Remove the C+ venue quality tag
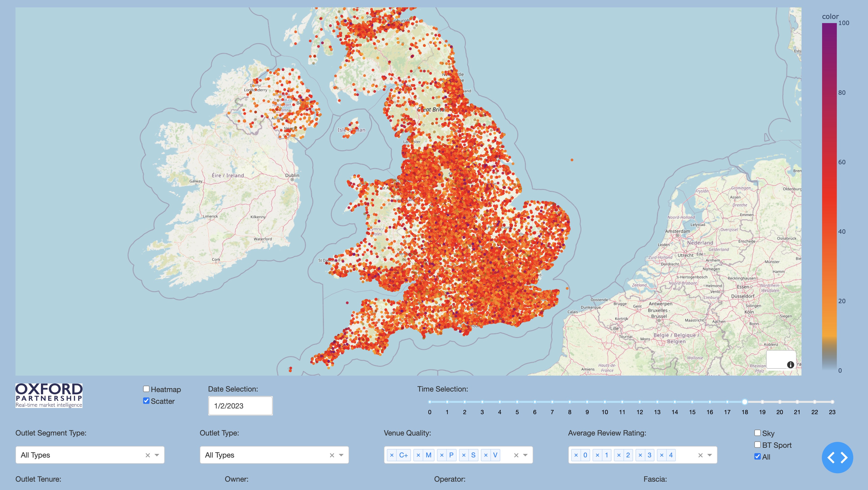This screenshot has width=868, height=490. point(392,455)
